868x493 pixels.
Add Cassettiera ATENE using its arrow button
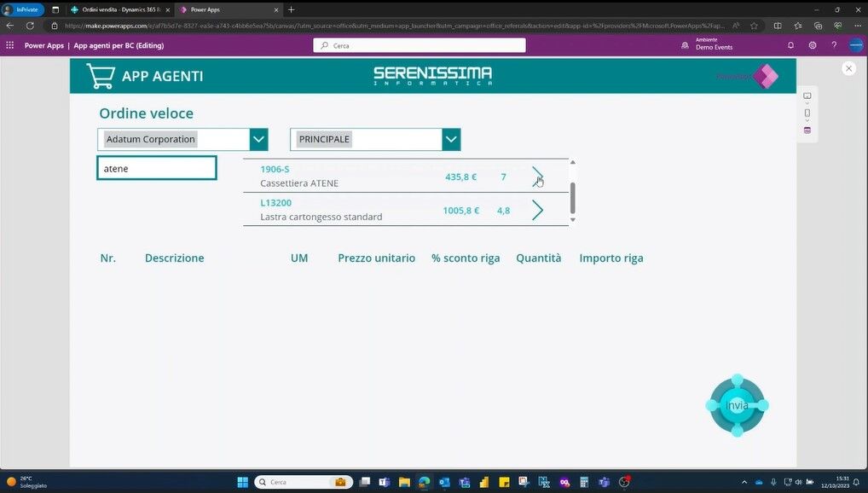[x=537, y=176]
